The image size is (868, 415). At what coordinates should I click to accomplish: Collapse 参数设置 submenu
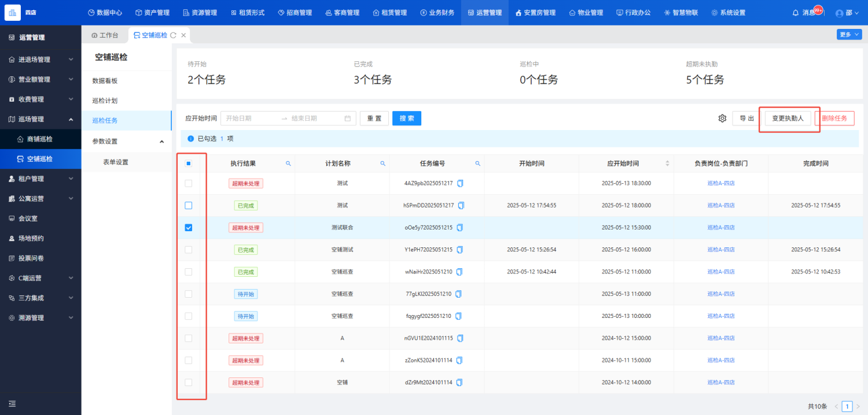pos(127,141)
